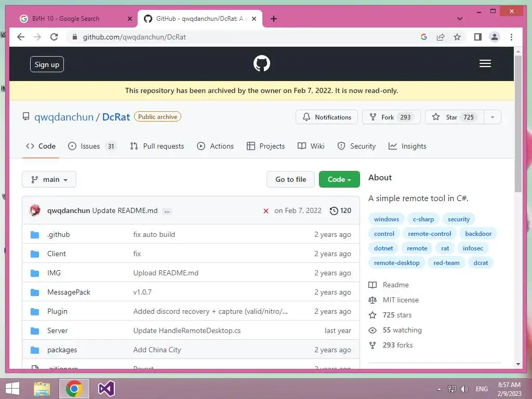Image resolution: width=532 pixels, height=399 pixels.
Task: Click the Fork button
Action: 391,117
